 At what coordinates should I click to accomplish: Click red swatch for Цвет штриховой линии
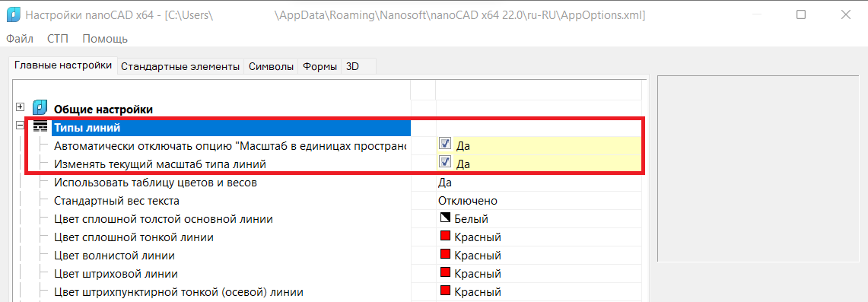tap(444, 272)
